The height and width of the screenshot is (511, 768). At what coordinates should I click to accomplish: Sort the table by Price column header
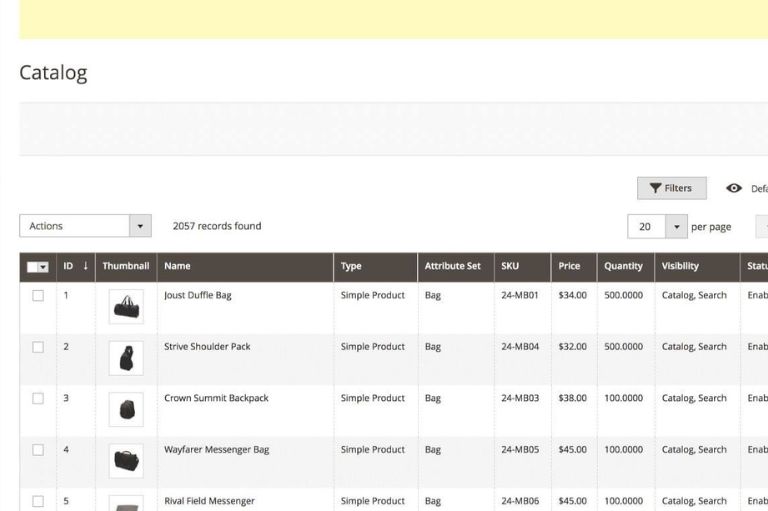click(569, 266)
